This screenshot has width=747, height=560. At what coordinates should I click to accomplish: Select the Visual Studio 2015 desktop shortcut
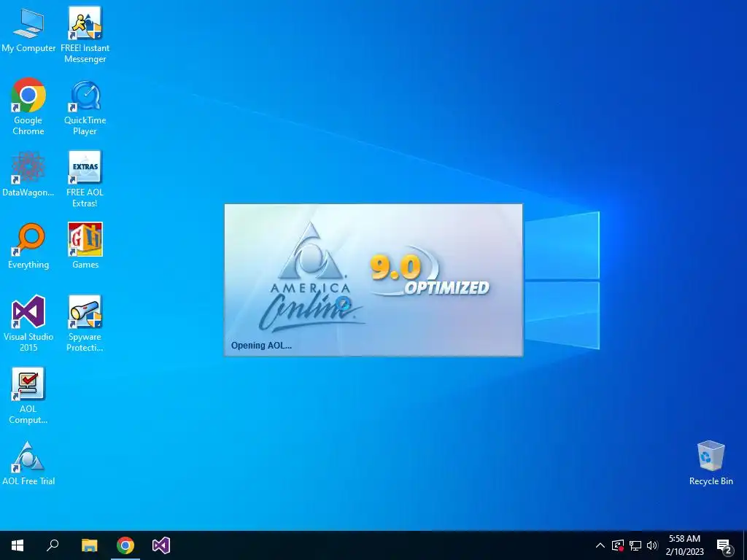[28, 324]
